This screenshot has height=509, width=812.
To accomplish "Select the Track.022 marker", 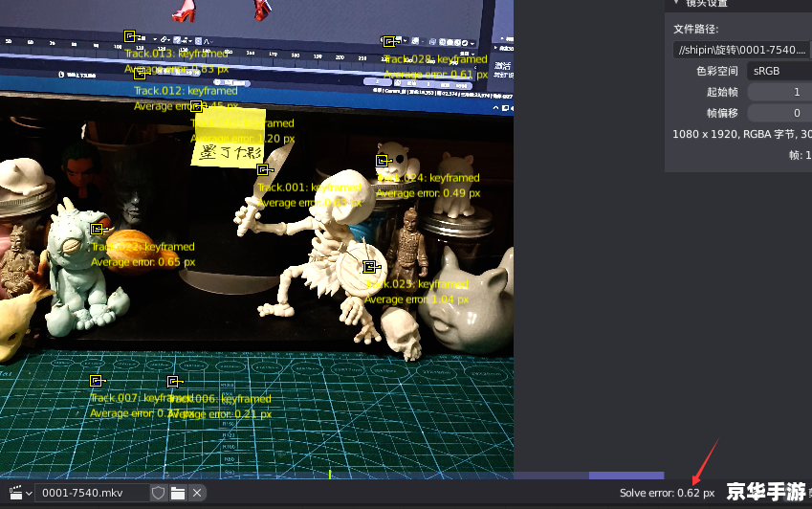I will click(97, 229).
